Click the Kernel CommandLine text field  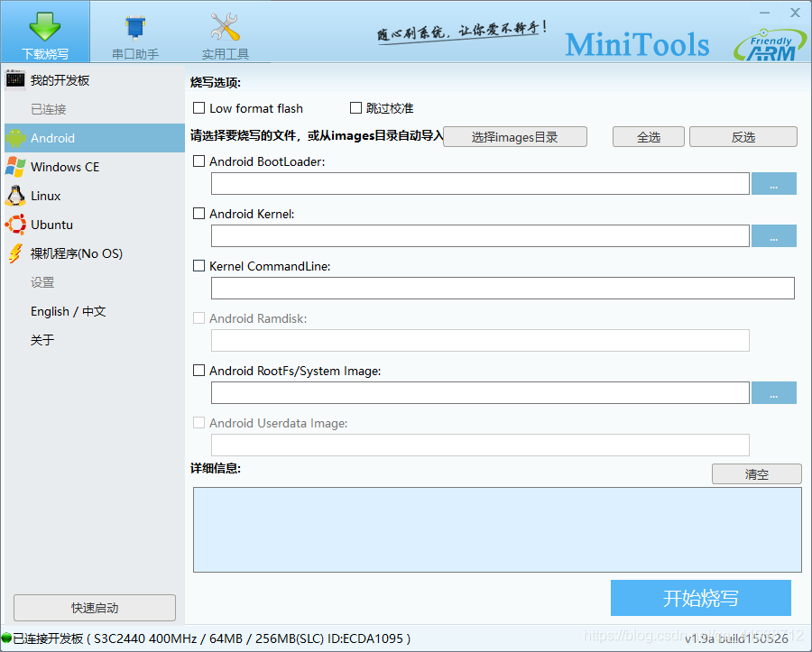503,289
